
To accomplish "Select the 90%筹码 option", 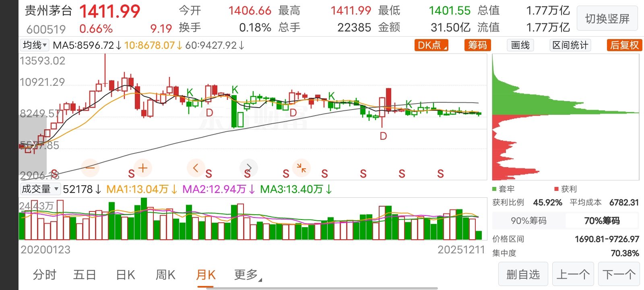I will coord(529,221).
